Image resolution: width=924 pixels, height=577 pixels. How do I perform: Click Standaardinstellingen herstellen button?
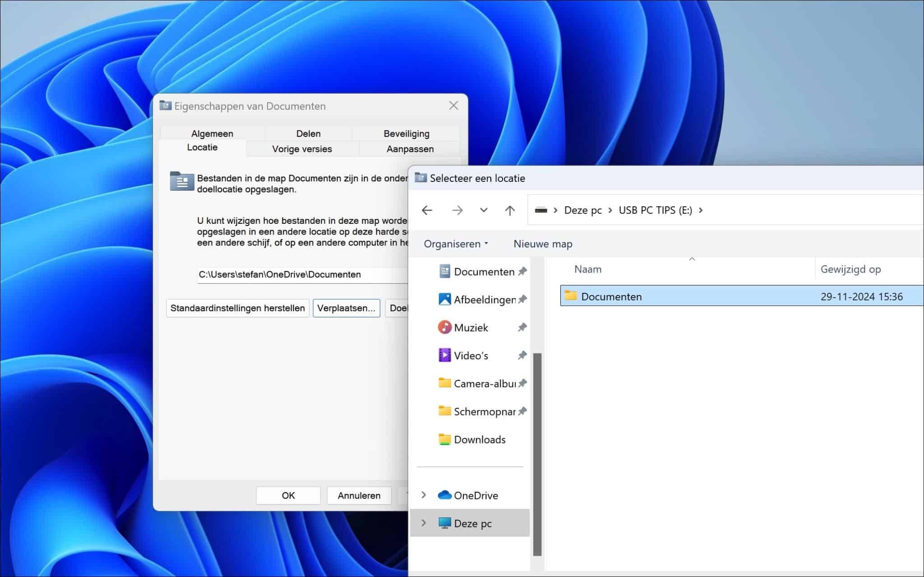click(237, 308)
